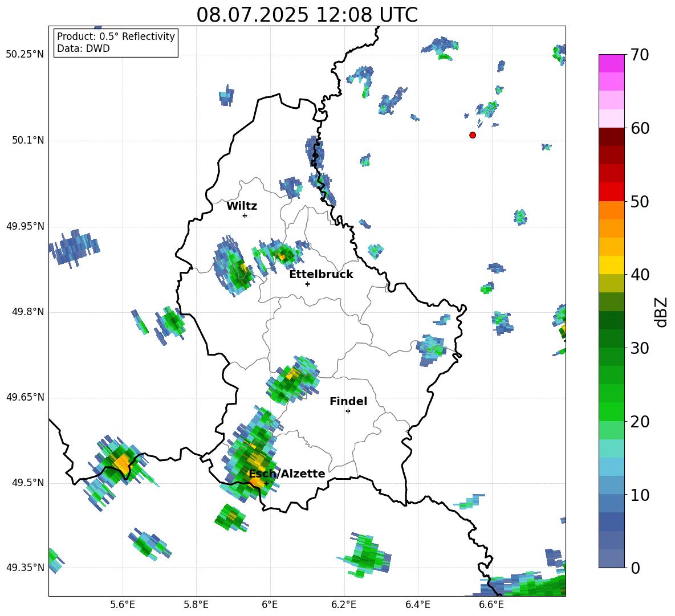This screenshot has width=675, height=616.
Task: Click the colorbar value 50
Action: click(640, 201)
